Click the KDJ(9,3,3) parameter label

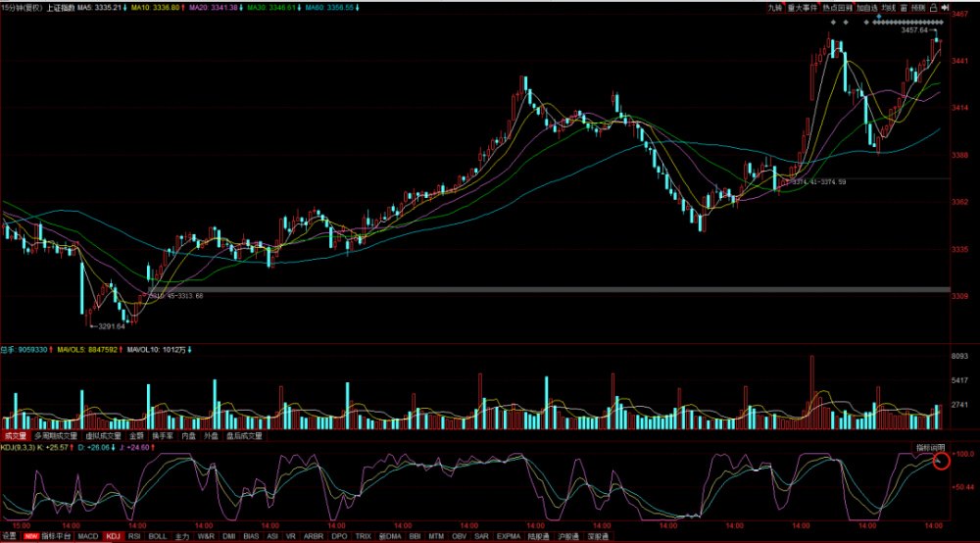18,447
